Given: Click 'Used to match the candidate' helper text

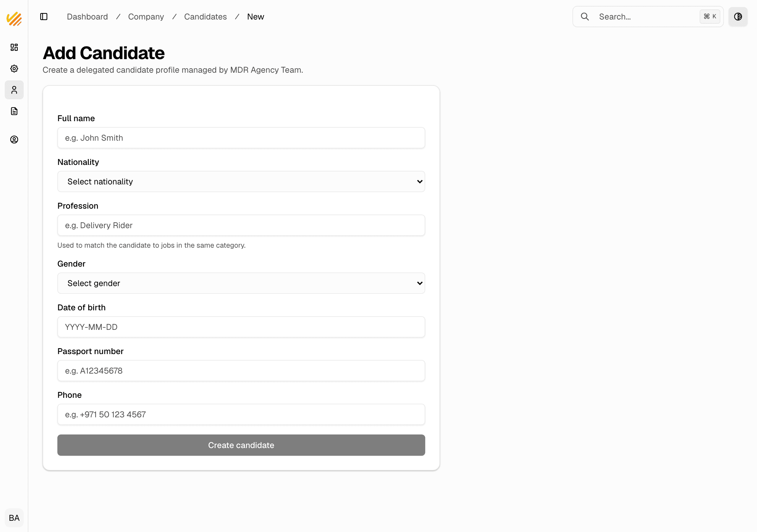Looking at the screenshot, I should point(151,245).
